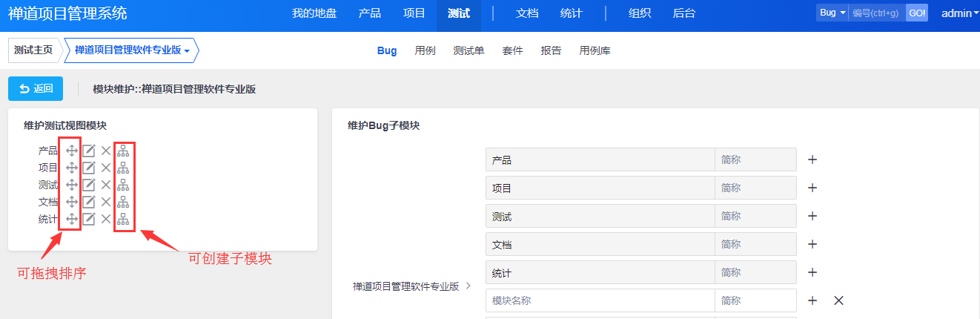
Task: Open submodule tree icon for 文档
Action: coord(123,202)
